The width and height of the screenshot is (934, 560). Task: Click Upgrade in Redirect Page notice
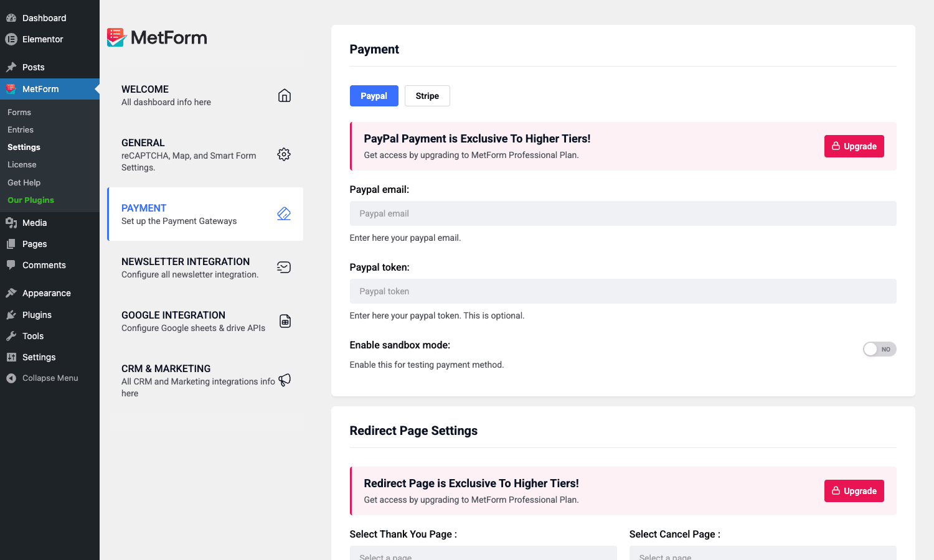point(854,491)
